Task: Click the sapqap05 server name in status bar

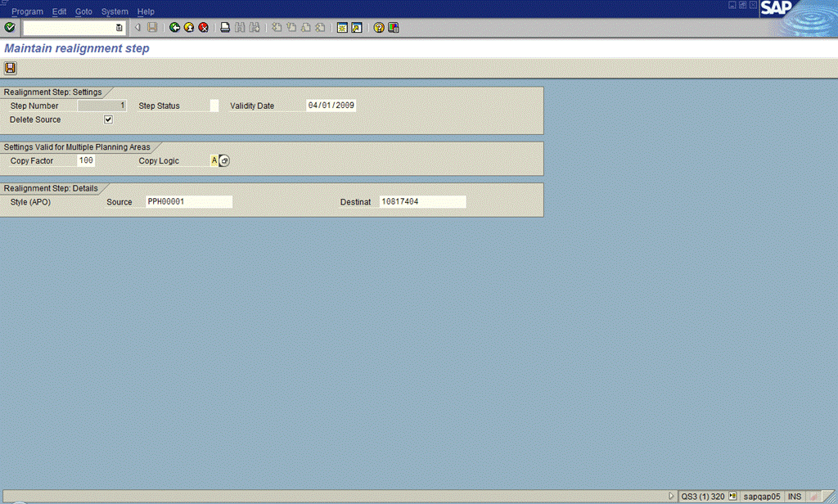Action: 762,497
